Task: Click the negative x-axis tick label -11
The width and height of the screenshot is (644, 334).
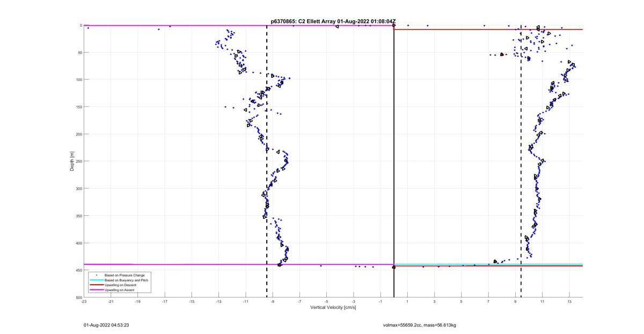Action: (246, 302)
